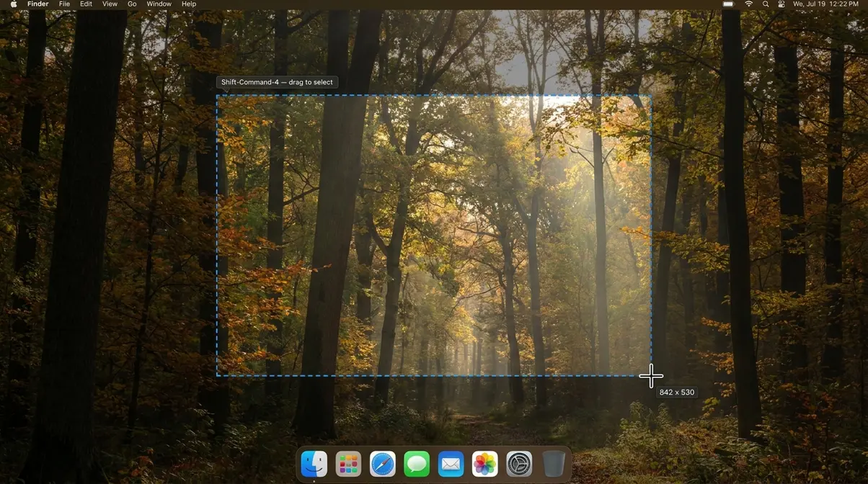The height and width of the screenshot is (484, 868).
Task: Open Spotlight search magnifier
Action: click(x=766, y=4)
